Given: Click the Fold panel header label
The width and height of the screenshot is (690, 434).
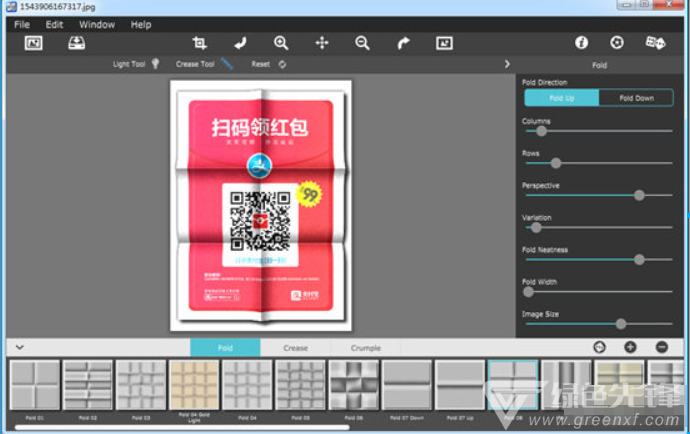Looking at the screenshot, I should coord(599,65).
